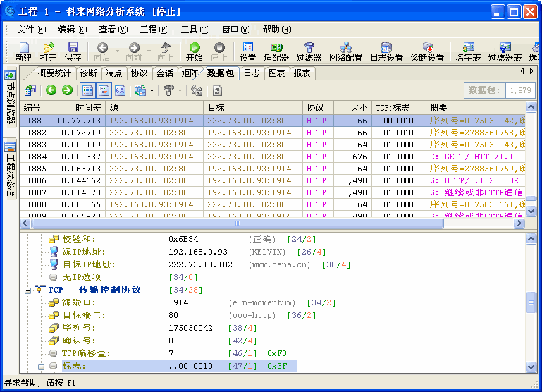The height and width of the screenshot is (392, 542).
Task: Start capture with the 开始 button
Action: tap(194, 51)
